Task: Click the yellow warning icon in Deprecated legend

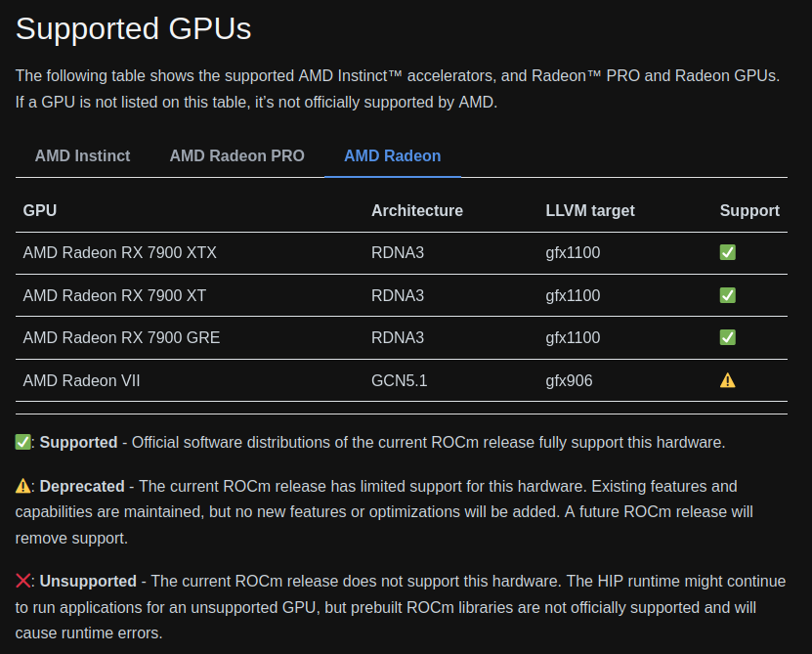Action: [21, 486]
